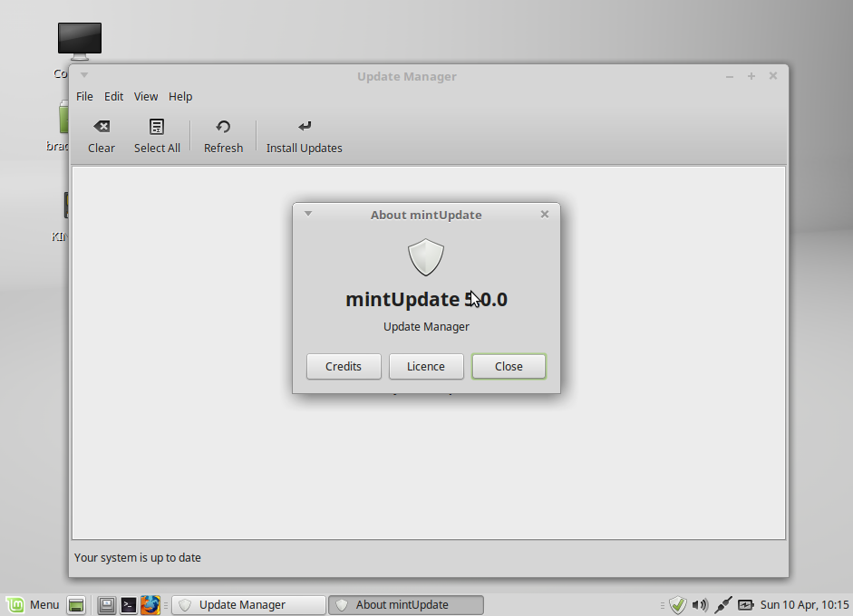Open the Linux Mint Menu

pos(33,604)
